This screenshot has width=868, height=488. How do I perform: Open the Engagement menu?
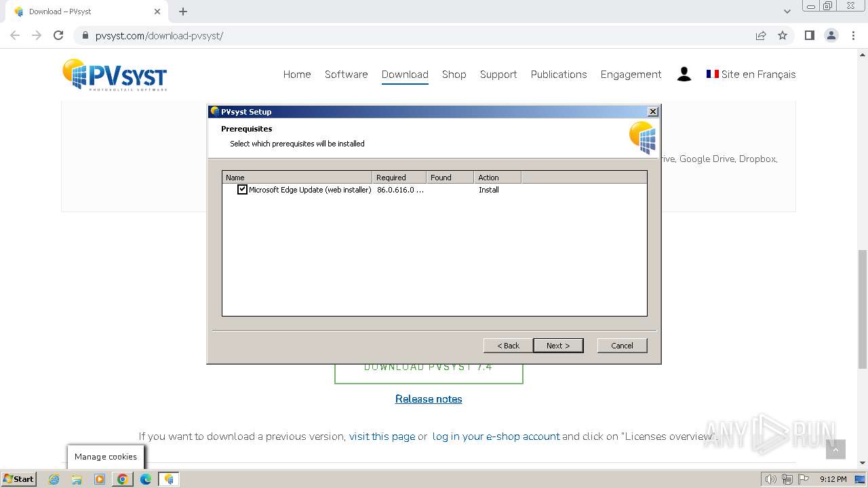pyautogui.click(x=631, y=75)
